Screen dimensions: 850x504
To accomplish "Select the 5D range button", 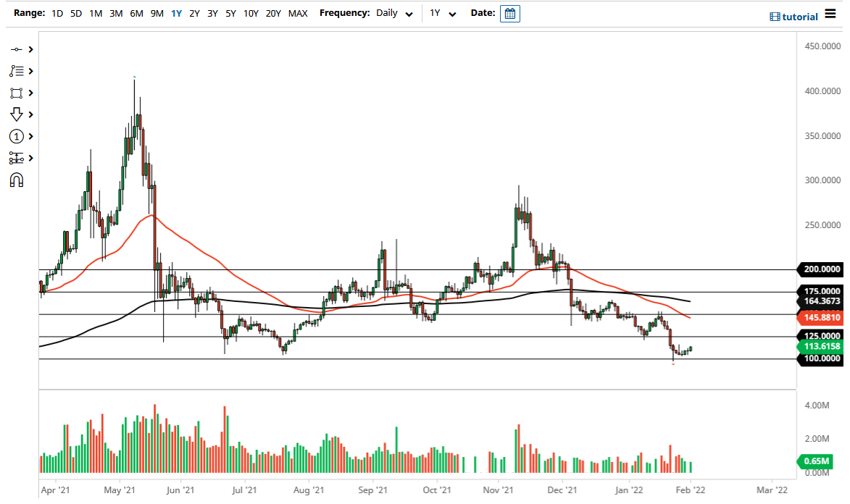I will click(75, 13).
